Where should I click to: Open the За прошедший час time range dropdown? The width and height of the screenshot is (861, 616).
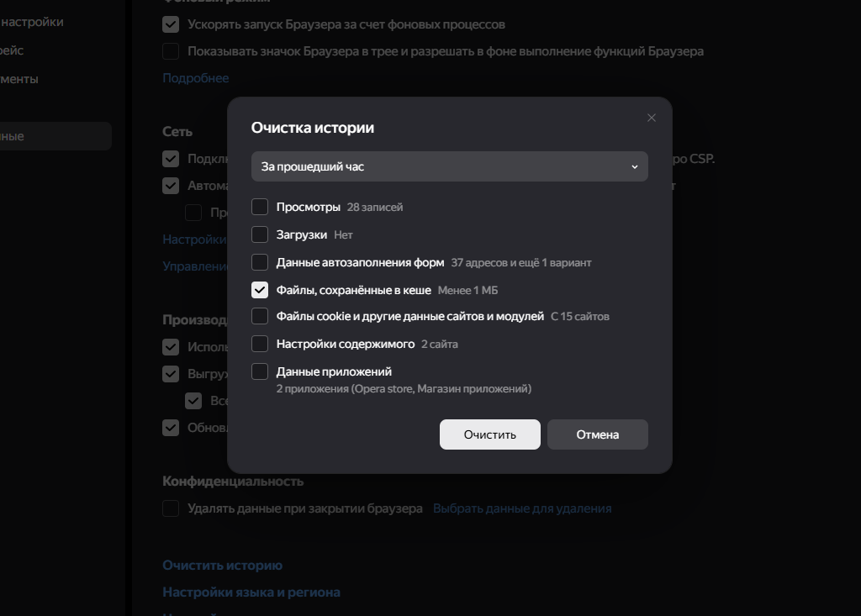click(449, 166)
